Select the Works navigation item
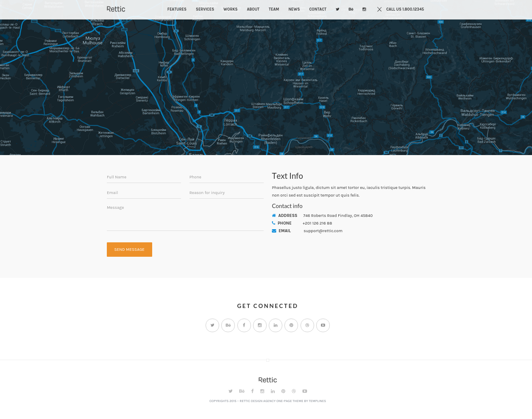This screenshot has width=532, height=419. click(x=230, y=9)
